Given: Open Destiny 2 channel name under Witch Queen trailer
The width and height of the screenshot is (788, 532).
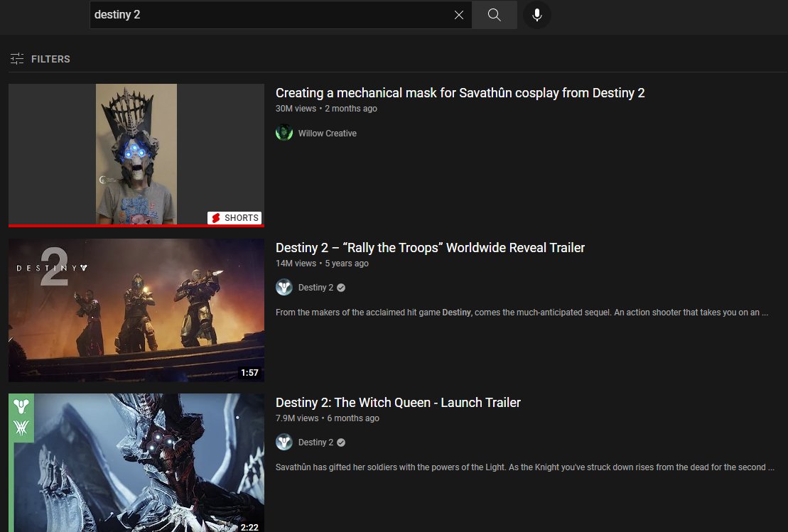Looking at the screenshot, I should tap(315, 442).
